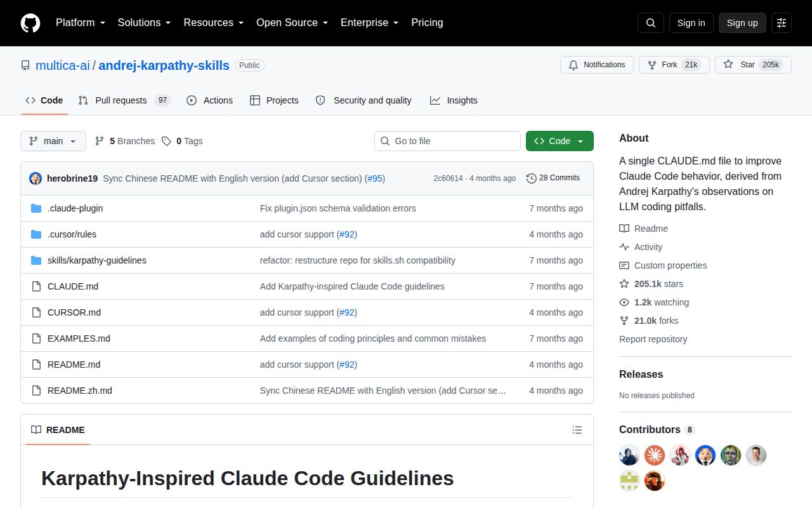Click the .cursor/rules folder icon

[x=36, y=234]
